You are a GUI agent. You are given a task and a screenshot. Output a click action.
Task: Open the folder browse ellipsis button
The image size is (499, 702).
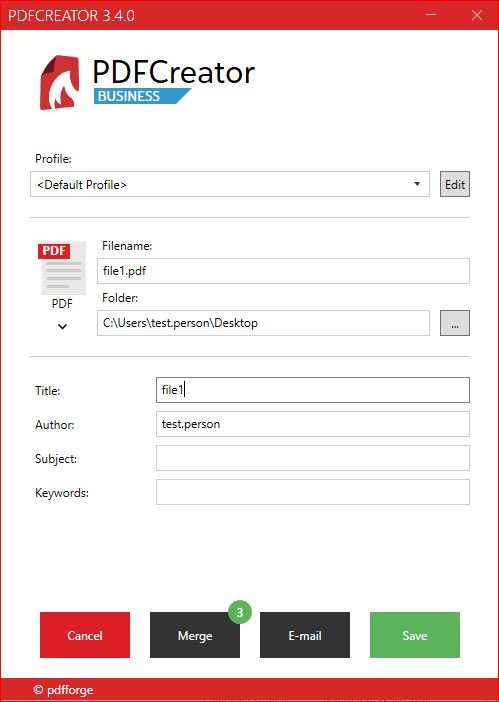(x=455, y=323)
